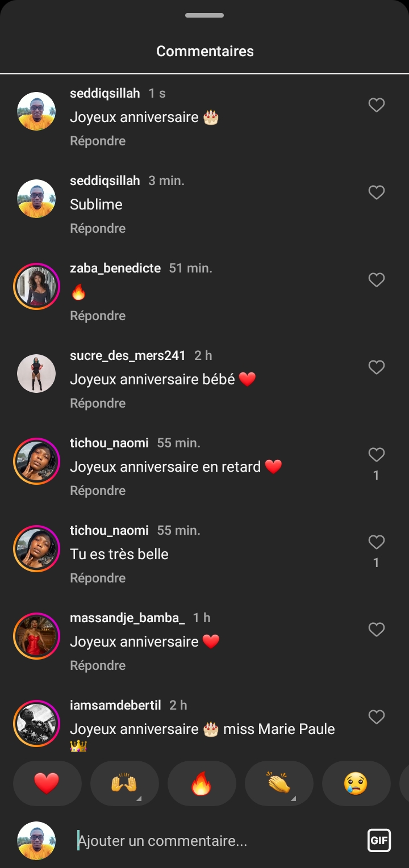Like iamsamdebertil's comment with the heart
Viewport: 409px width, 868px height.
point(377,717)
